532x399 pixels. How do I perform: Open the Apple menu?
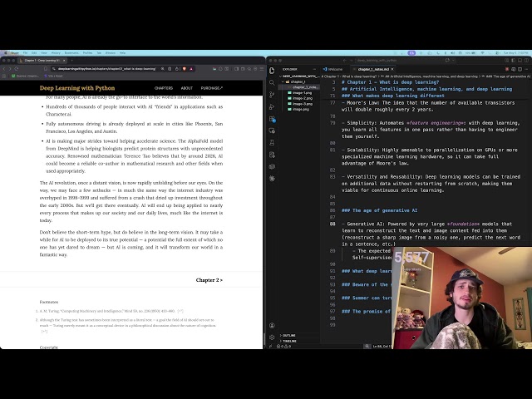tap(6, 53)
